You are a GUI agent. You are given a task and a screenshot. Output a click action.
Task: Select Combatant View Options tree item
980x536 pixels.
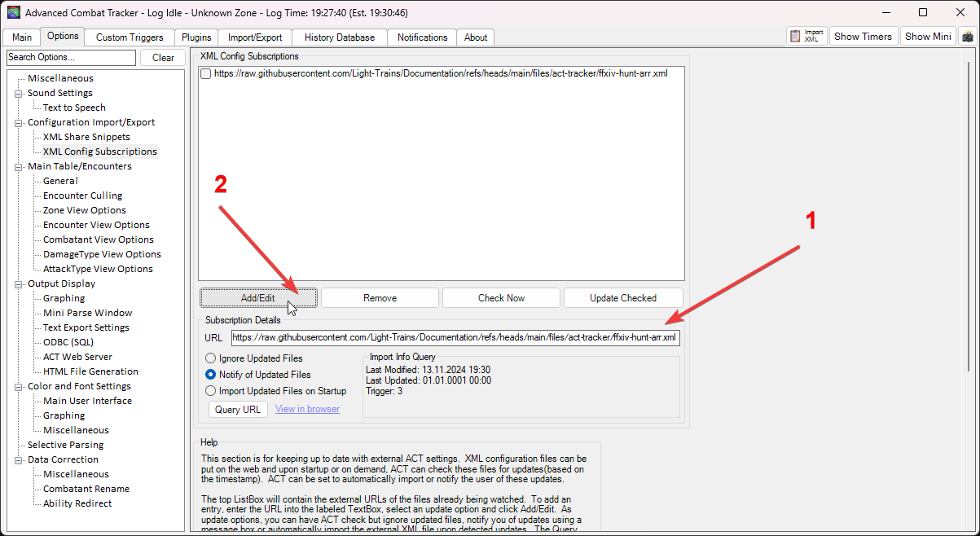(x=99, y=239)
